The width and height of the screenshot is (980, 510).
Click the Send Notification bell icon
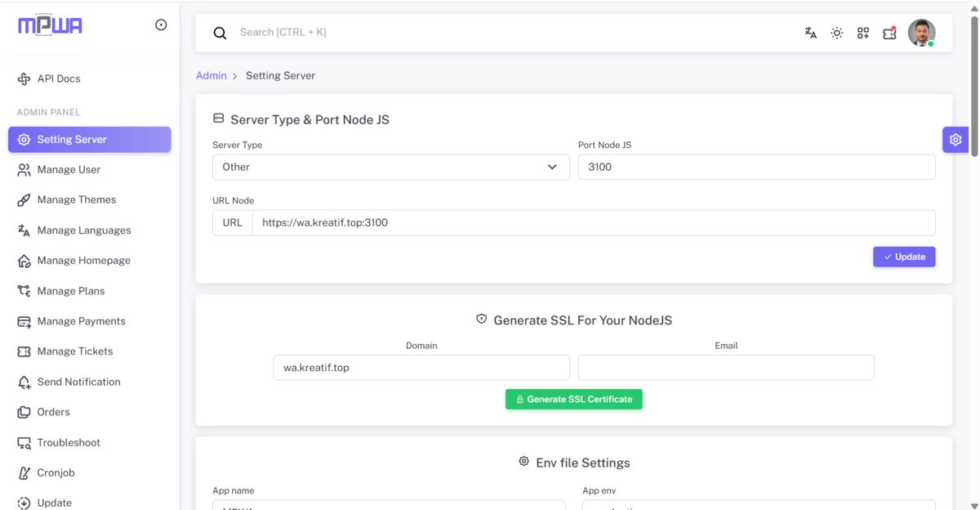24,382
